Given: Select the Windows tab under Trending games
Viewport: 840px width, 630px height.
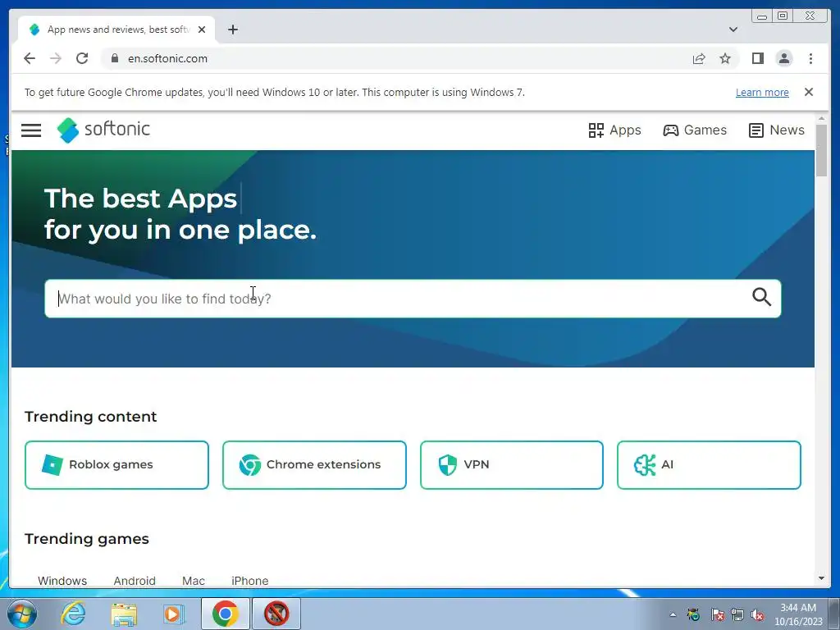Looking at the screenshot, I should pyautogui.click(x=62, y=581).
